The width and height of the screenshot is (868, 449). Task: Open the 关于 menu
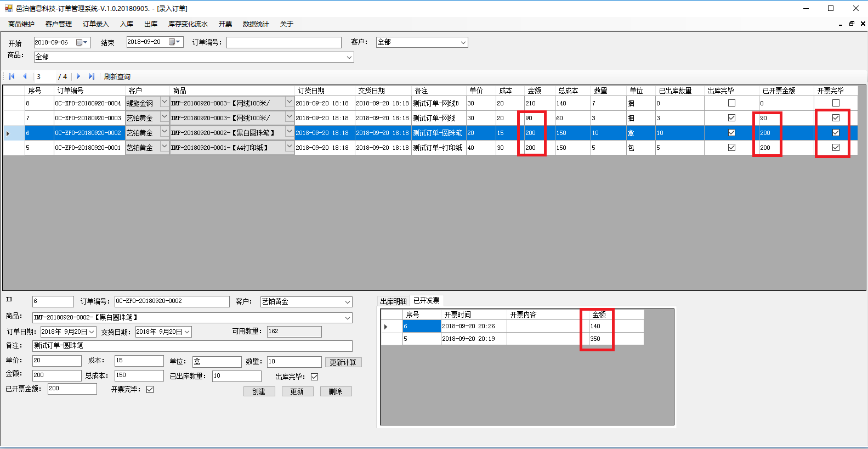[287, 24]
